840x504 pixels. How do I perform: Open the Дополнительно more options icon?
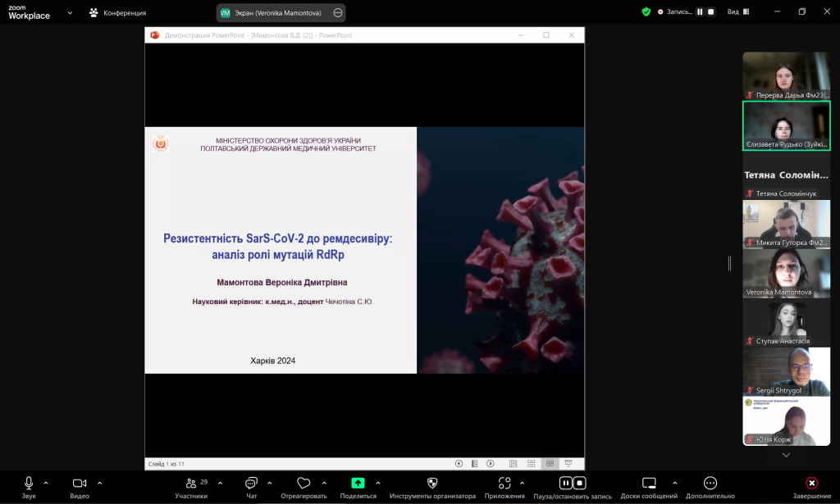coord(710,484)
